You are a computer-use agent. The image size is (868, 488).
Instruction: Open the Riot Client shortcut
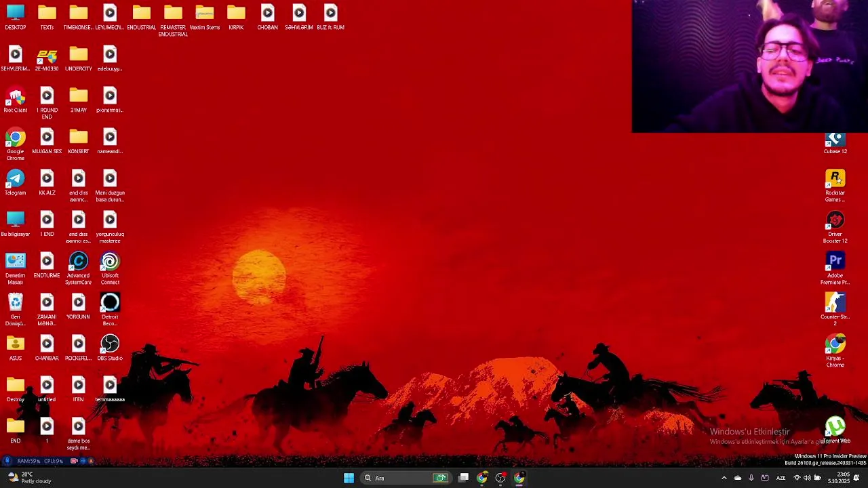15,100
